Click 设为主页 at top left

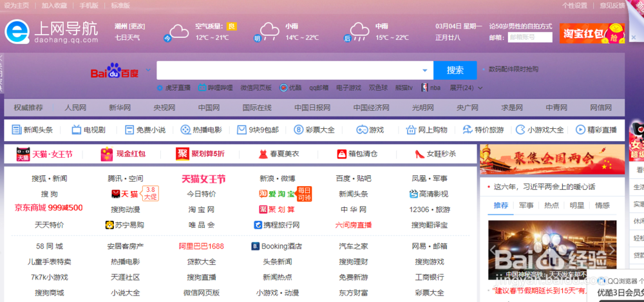tap(17, 5)
